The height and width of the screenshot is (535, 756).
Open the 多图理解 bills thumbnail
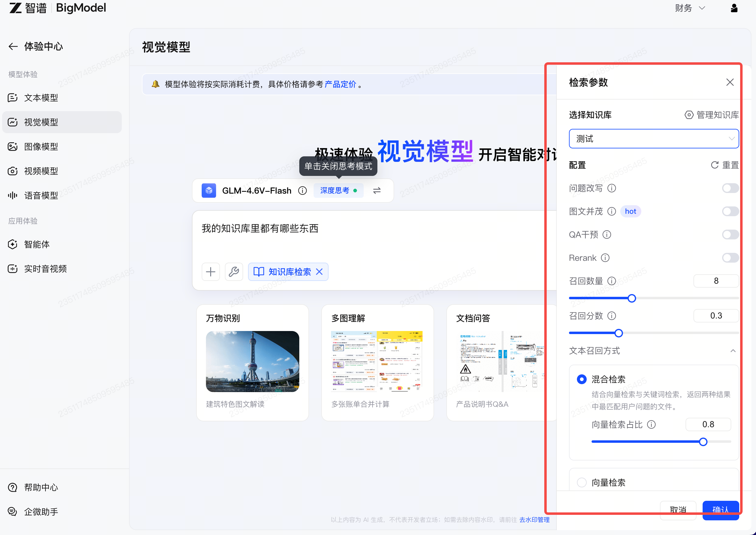coord(377,362)
